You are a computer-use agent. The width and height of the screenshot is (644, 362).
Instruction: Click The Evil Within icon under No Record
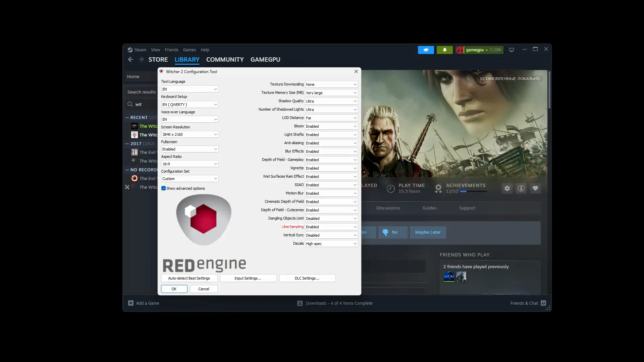134,178
